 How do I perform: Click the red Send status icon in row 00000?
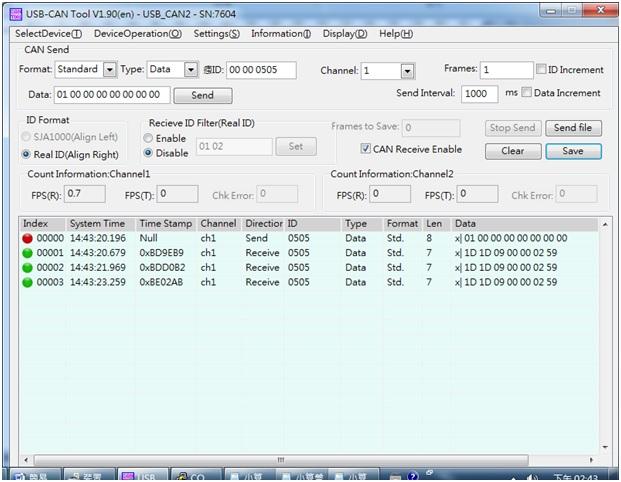[27, 239]
